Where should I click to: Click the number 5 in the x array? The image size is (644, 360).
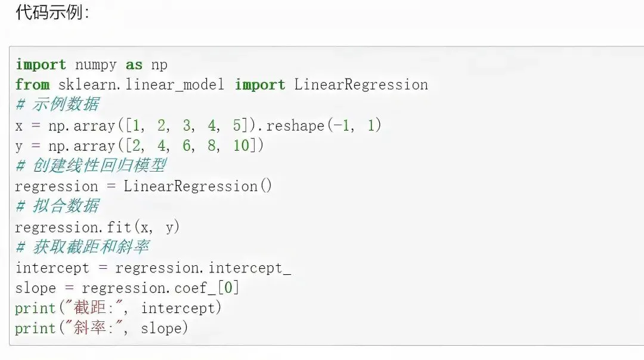click(x=237, y=125)
